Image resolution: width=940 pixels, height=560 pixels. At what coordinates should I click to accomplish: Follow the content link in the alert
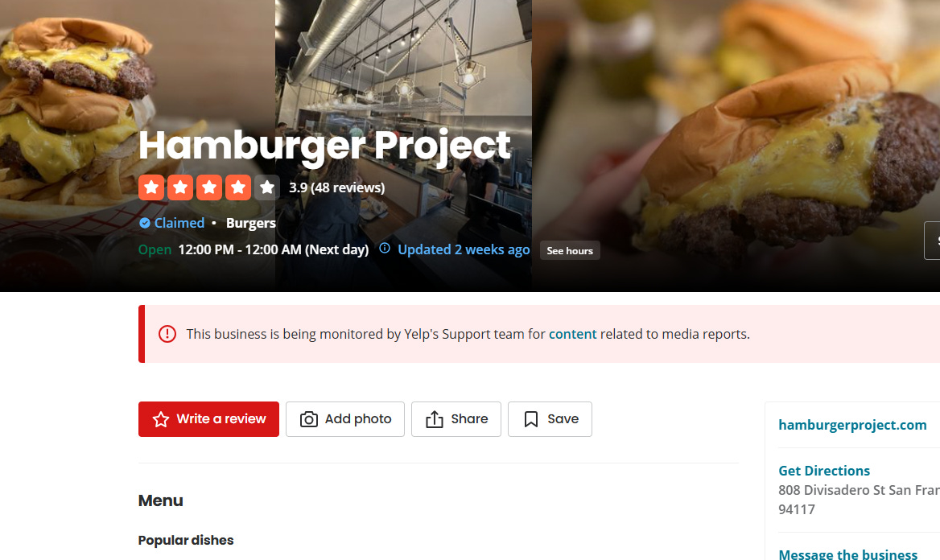pyautogui.click(x=572, y=334)
